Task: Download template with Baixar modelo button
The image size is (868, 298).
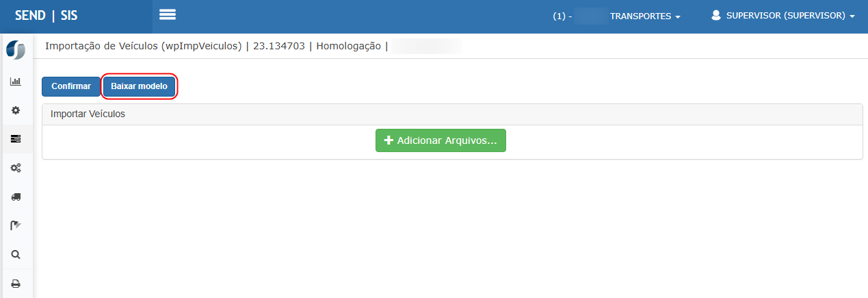Action: coord(139,87)
